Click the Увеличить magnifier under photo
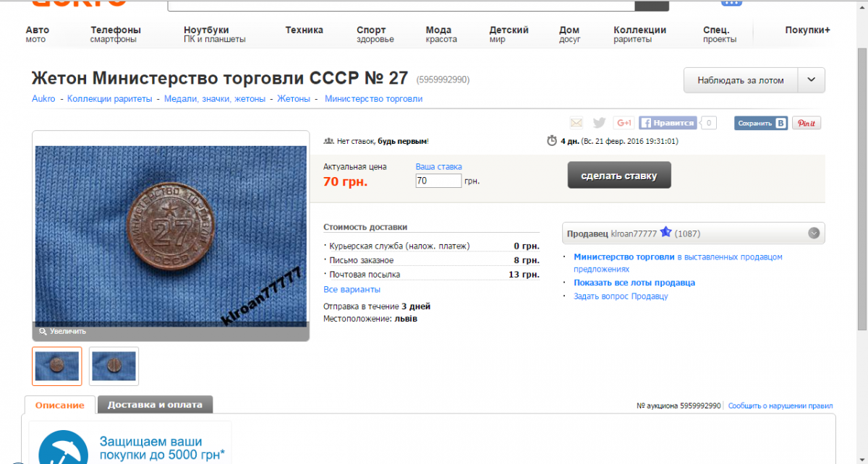The height and width of the screenshot is (464, 868). (63, 331)
